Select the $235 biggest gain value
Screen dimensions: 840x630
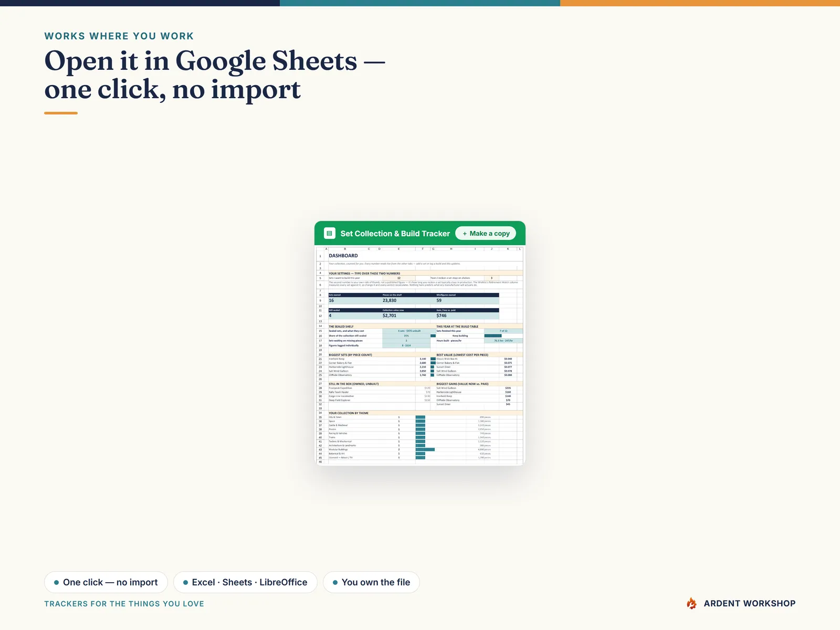tap(508, 388)
